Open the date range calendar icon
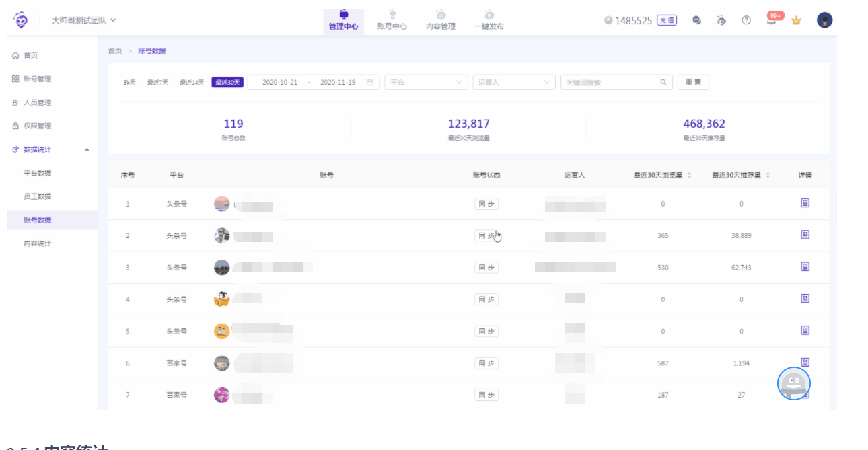The height and width of the screenshot is (450, 868). [x=370, y=83]
